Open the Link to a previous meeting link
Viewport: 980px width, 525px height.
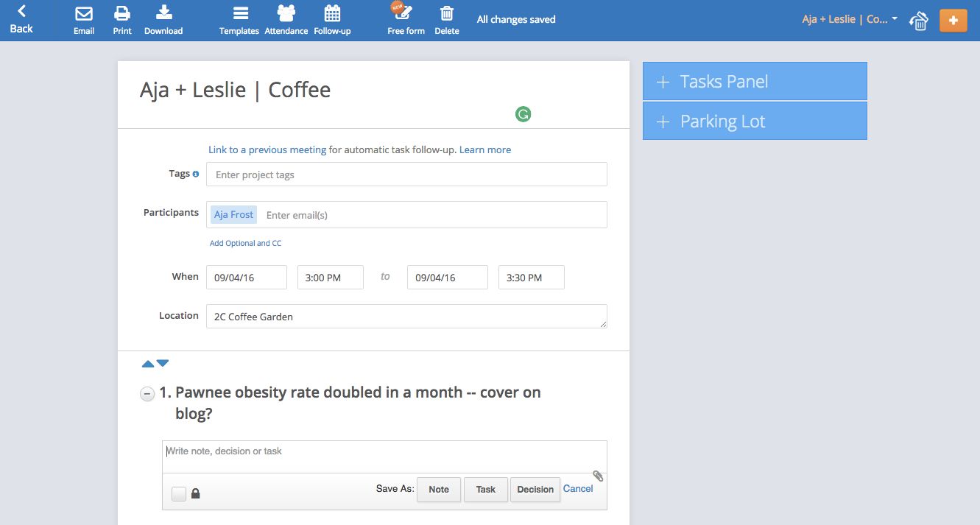pyautogui.click(x=267, y=149)
